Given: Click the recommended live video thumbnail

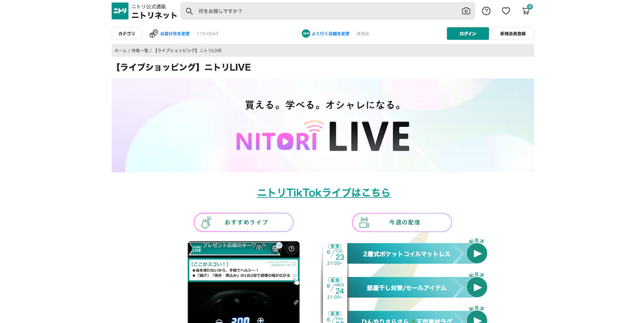Looking at the screenshot, I should [x=244, y=282].
